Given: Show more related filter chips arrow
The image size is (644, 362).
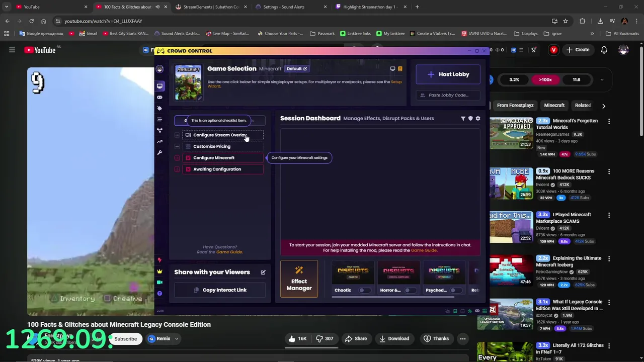Looking at the screenshot, I should 604,106.
